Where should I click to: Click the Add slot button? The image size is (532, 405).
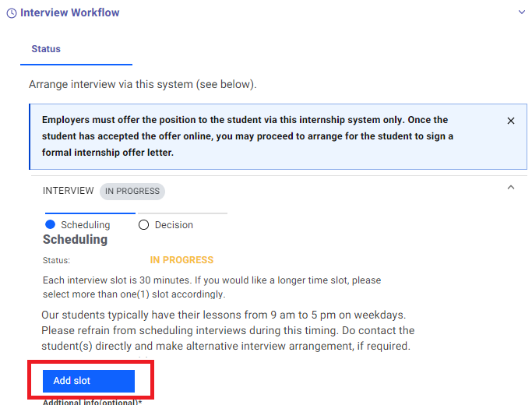pos(89,381)
